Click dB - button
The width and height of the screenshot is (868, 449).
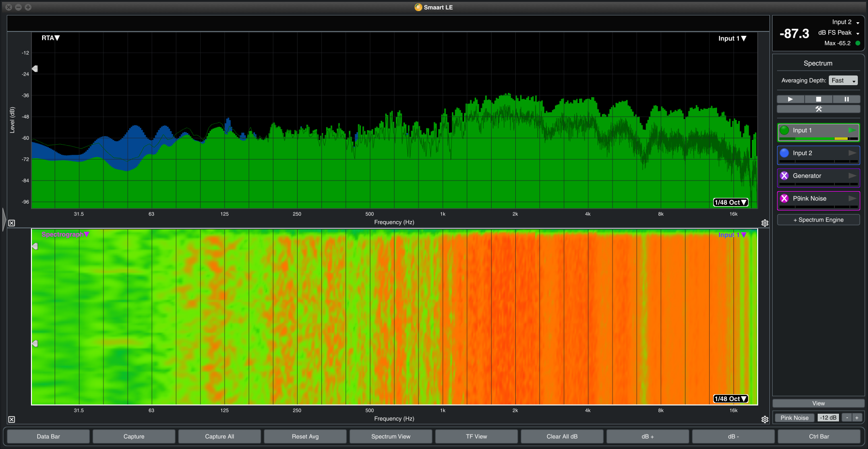[x=733, y=436]
